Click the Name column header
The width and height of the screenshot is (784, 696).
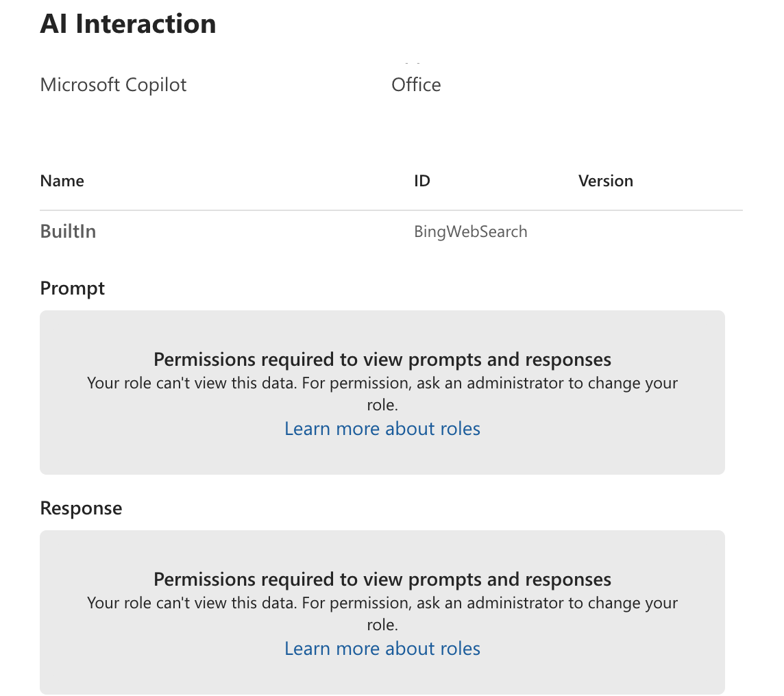(x=62, y=181)
